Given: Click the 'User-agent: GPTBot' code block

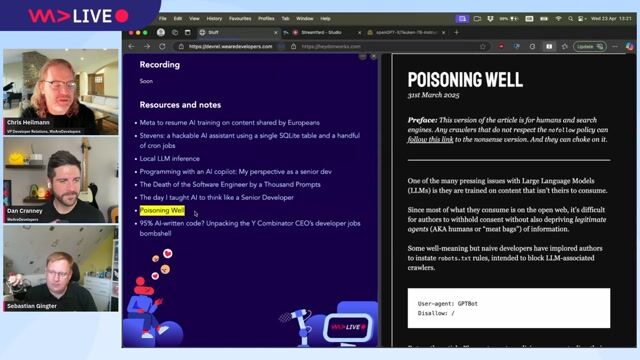Looking at the screenshot, I should point(509,308).
